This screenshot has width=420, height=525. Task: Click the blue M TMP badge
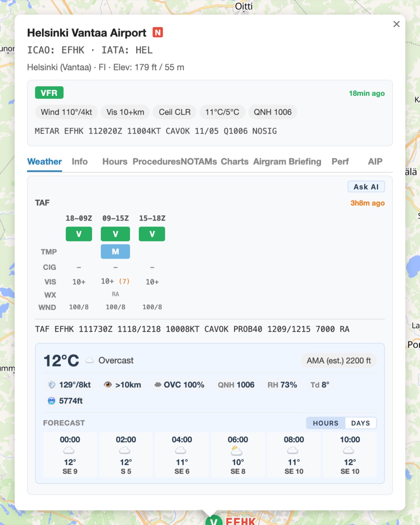[x=115, y=251]
